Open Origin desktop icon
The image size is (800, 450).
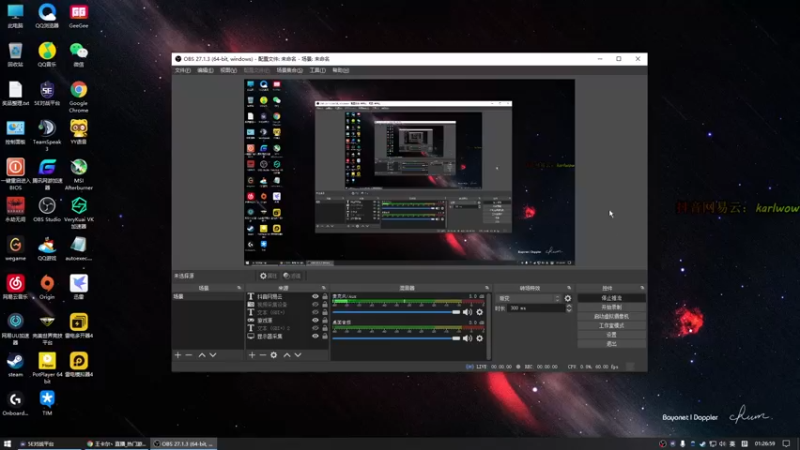(47, 287)
